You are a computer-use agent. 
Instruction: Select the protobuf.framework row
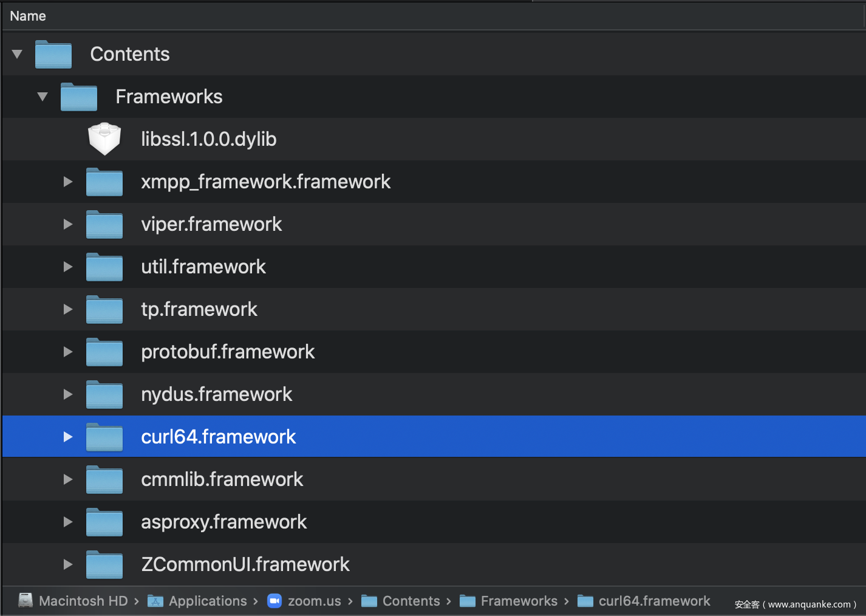click(228, 352)
